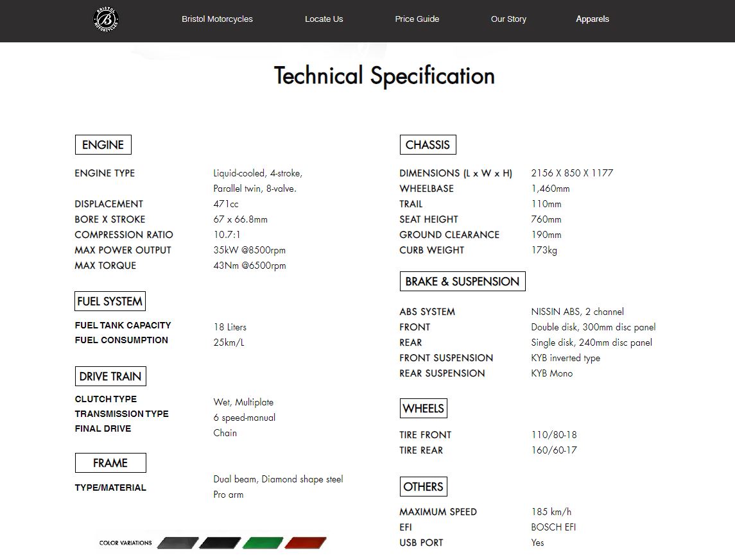Open the Bristol Motorcycles menu
Screen dimensions: 735x560
tap(217, 19)
